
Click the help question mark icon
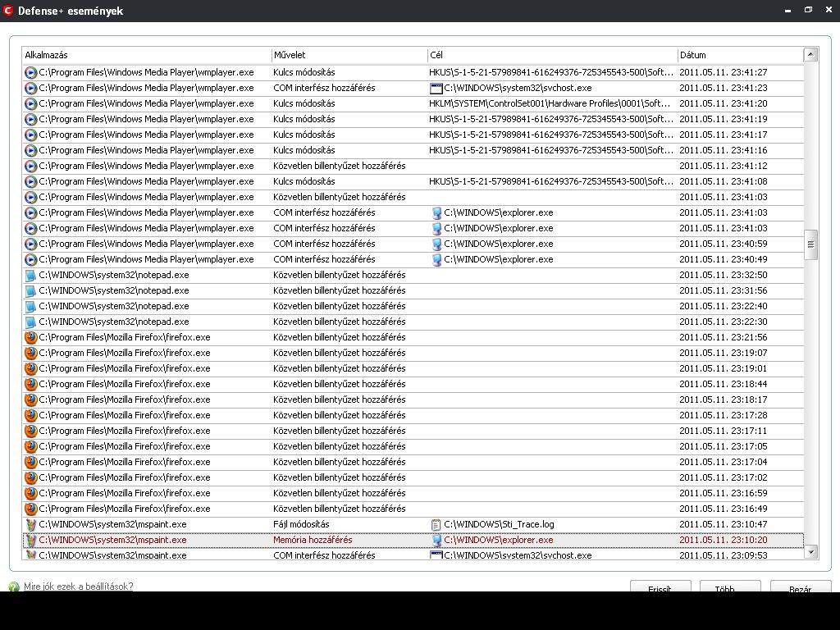pos(14,587)
